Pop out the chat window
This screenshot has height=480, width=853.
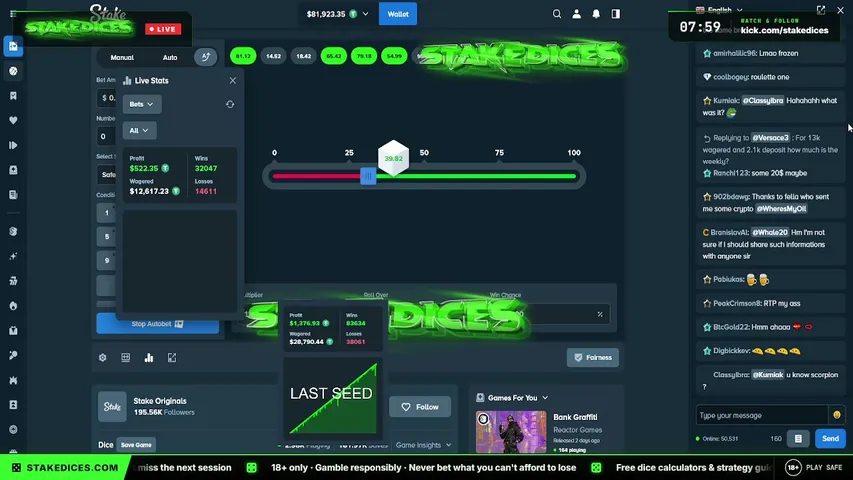[x=821, y=10]
